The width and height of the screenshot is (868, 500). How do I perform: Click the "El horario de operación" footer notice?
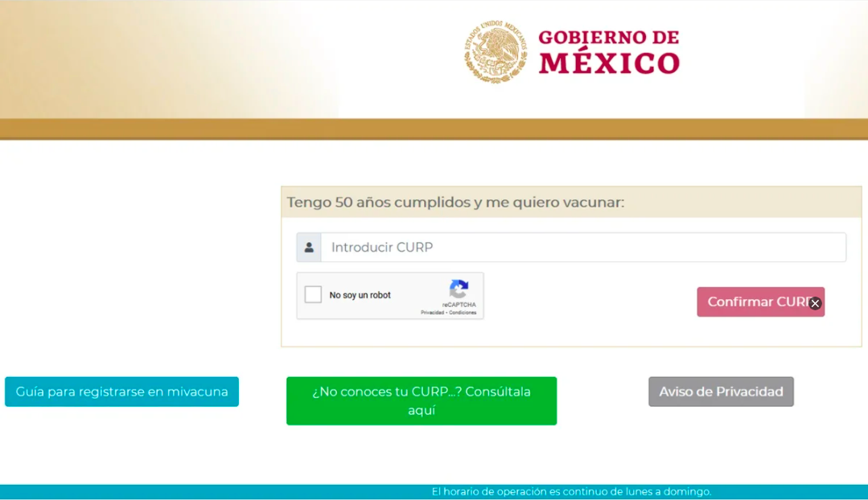(571, 492)
